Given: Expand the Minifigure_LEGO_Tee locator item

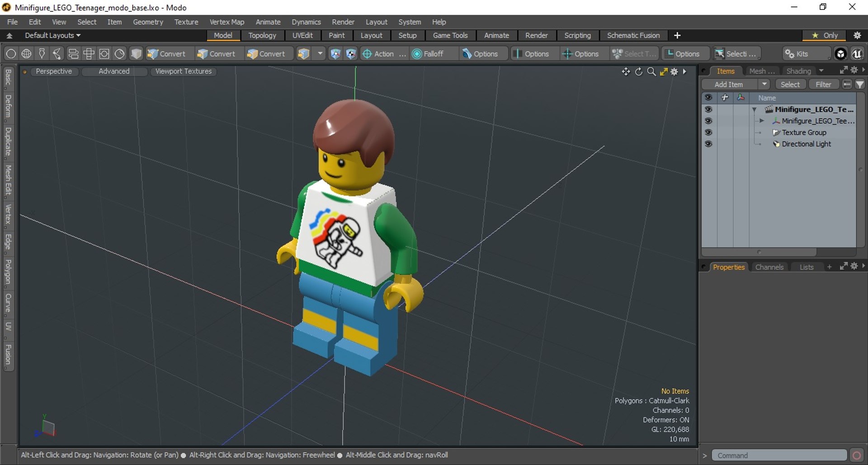Looking at the screenshot, I should click(762, 121).
